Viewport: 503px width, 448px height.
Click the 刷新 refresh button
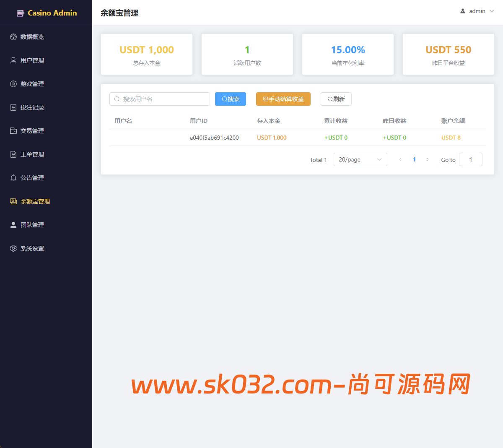pyautogui.click(x=336, y=99)
